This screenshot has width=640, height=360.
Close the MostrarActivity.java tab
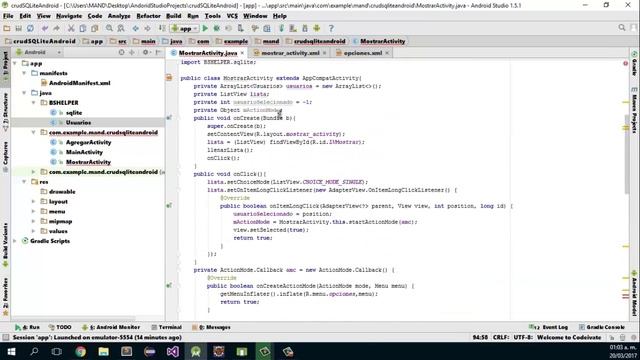pos(242,53)
